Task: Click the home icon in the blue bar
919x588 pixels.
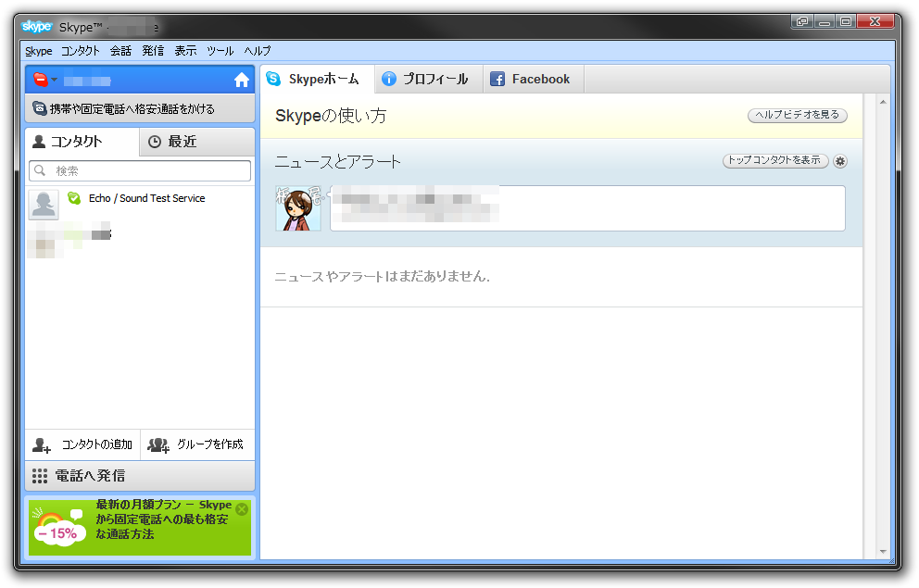Action: [x=242, y=81]
